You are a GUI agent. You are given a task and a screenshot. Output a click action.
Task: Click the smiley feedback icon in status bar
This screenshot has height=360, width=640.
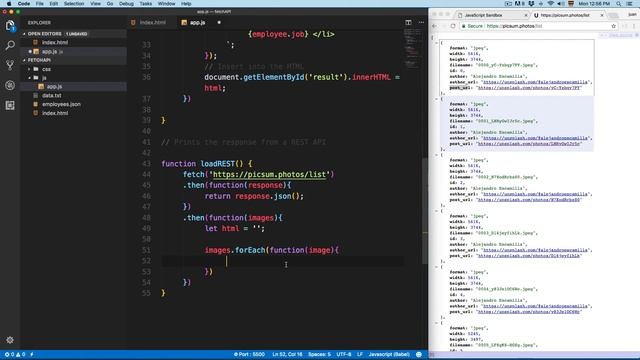419,354
